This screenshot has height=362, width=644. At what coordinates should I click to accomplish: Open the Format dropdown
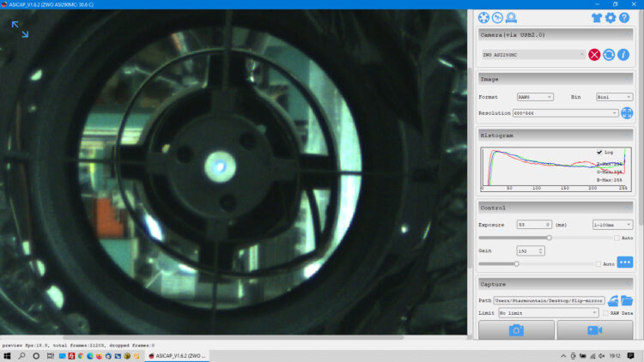click(535, 97)
